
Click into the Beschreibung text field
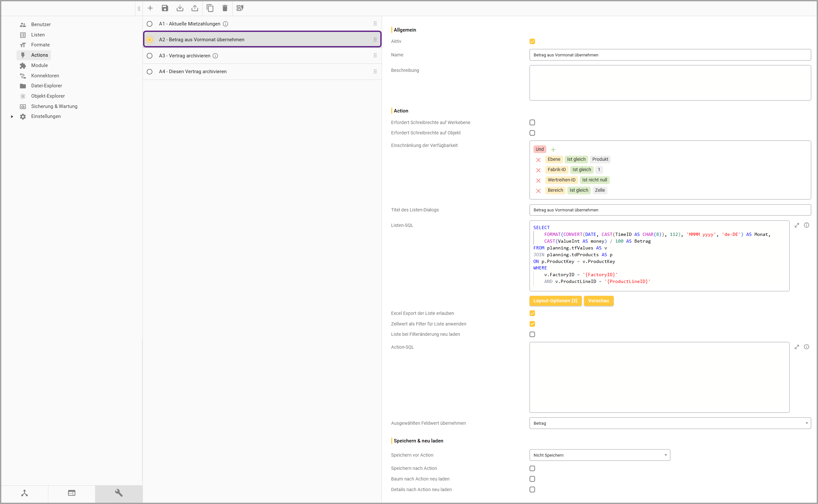[x=670, y=83]
